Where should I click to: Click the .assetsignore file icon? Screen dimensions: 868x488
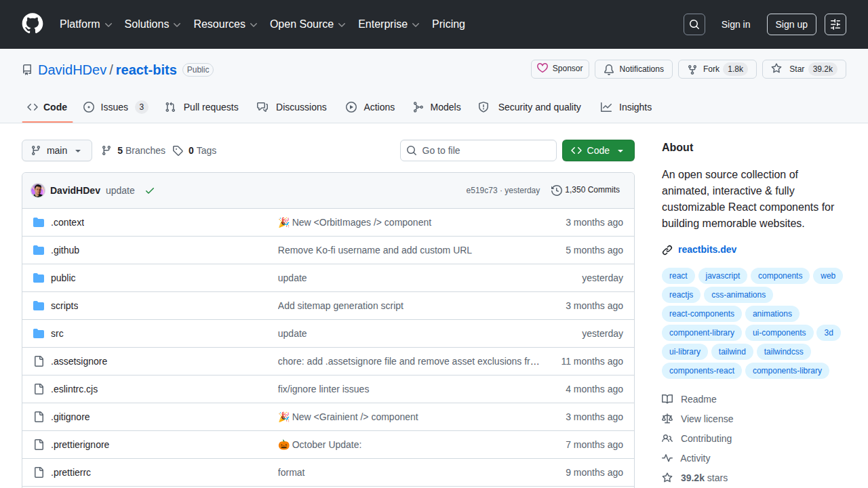tap(39, 361)
